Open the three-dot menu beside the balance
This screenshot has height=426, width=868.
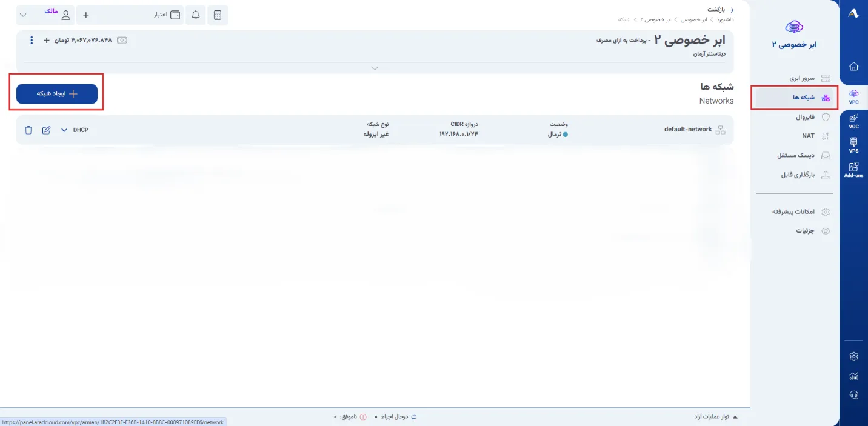point(32,40)
